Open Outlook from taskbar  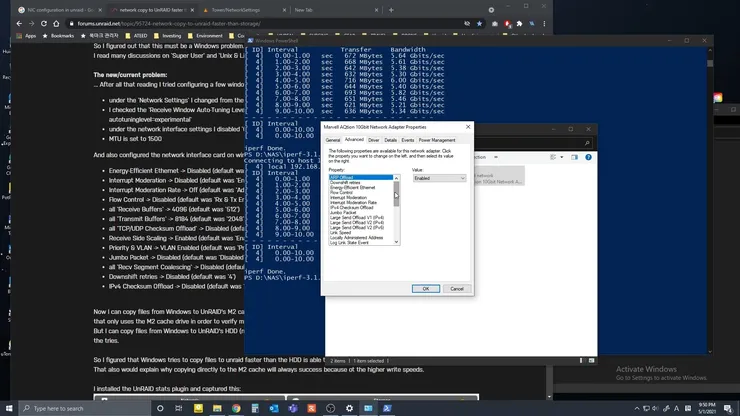point(274,408)
